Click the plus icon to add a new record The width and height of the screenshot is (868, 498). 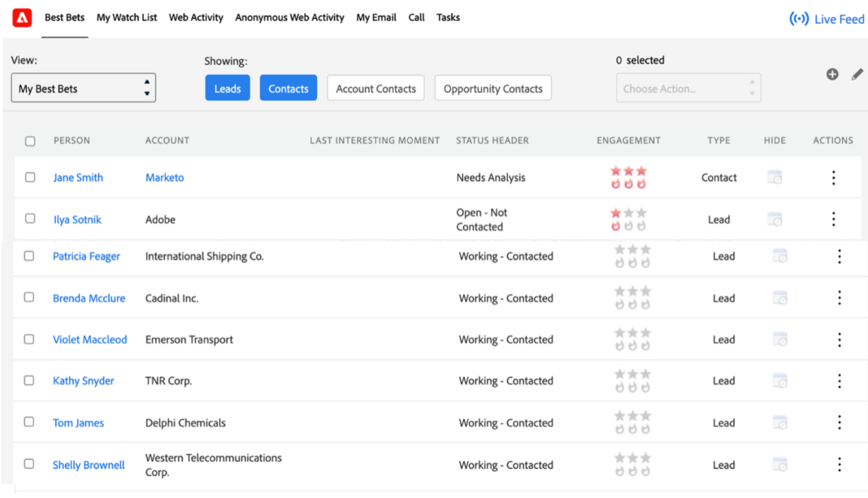pos(832,73)
